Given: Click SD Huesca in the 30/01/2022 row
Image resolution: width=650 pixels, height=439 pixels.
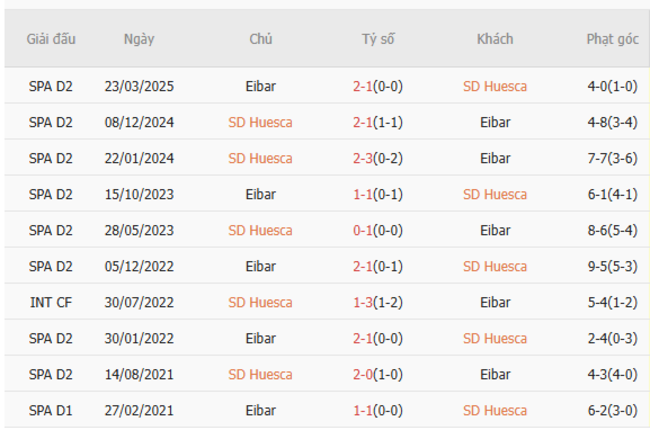Looking at the screenshot, I should tap(495, 338).
